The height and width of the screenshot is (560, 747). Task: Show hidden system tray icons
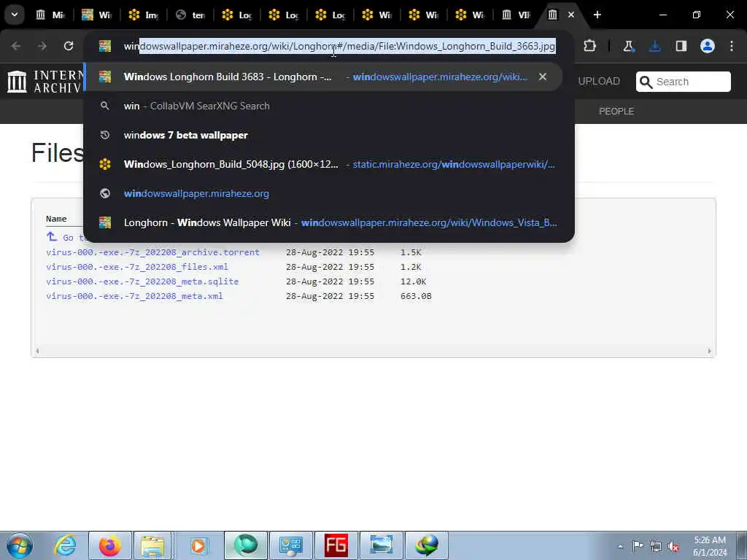620,546
